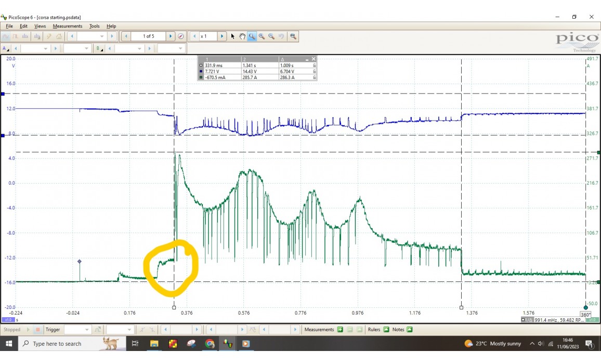Viewport: 601px width, 364px height.
Task: Toggle the Notes panel display
Action: [x=410, y=330]
